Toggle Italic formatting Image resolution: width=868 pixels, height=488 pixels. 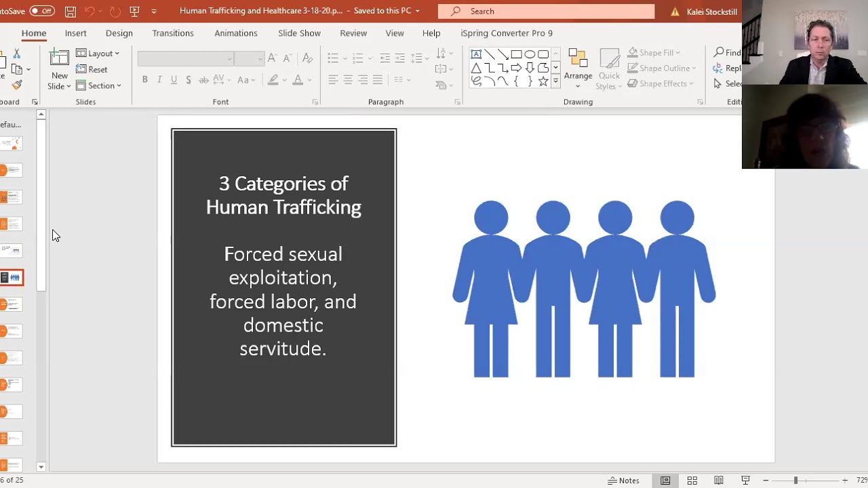(x=159, y=80)
